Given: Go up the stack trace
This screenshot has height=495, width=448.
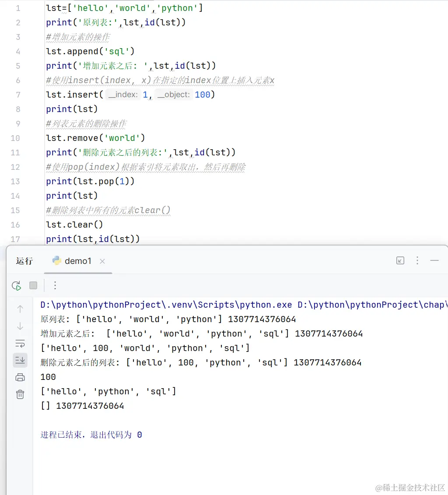Looking at the screenshot, I should [20, 309].
